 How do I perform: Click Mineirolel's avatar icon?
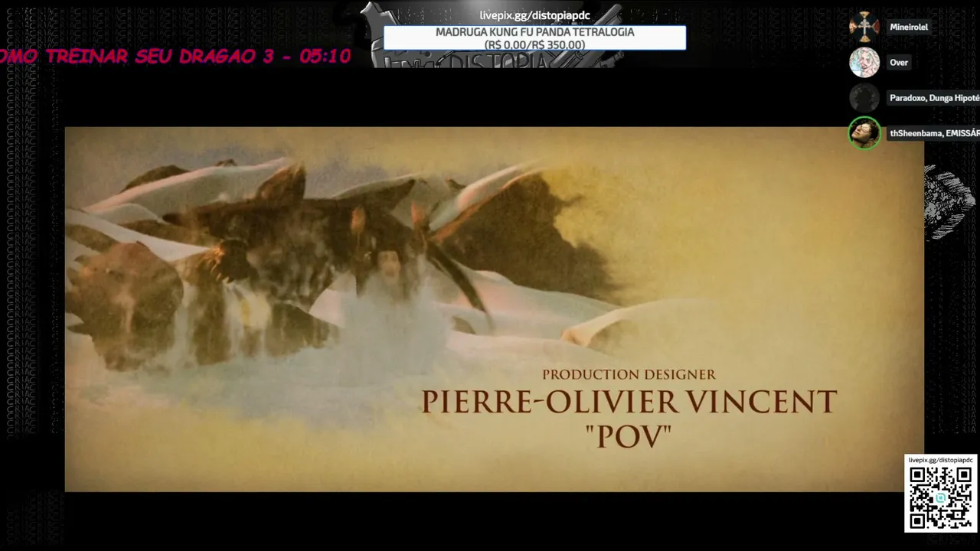[x=864, y=27]
